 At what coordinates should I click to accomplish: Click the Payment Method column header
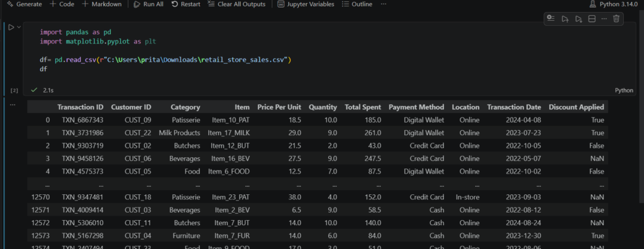416,107
